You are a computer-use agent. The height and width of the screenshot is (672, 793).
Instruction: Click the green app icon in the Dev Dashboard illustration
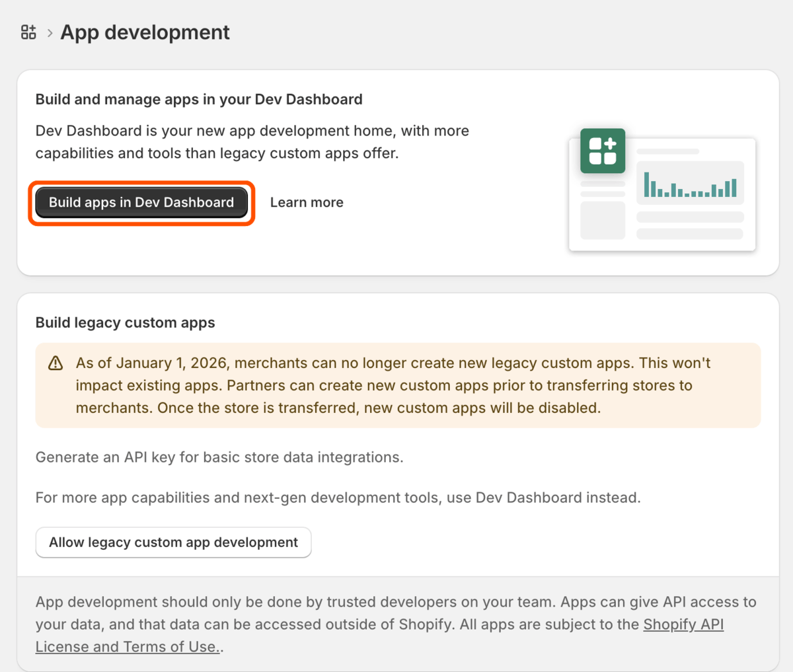click(x=603, y=151)
